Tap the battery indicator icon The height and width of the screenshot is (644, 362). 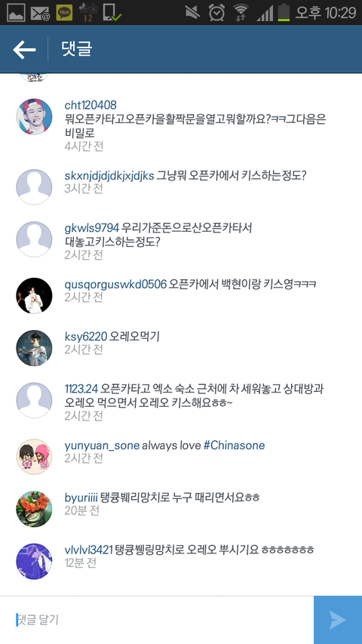click(x=284, y=12)
